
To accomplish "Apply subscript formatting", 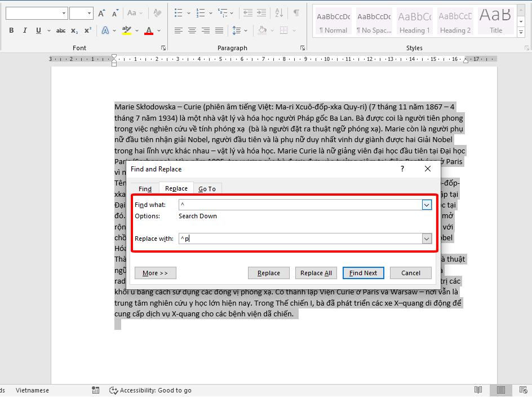I will coord(73,30).
